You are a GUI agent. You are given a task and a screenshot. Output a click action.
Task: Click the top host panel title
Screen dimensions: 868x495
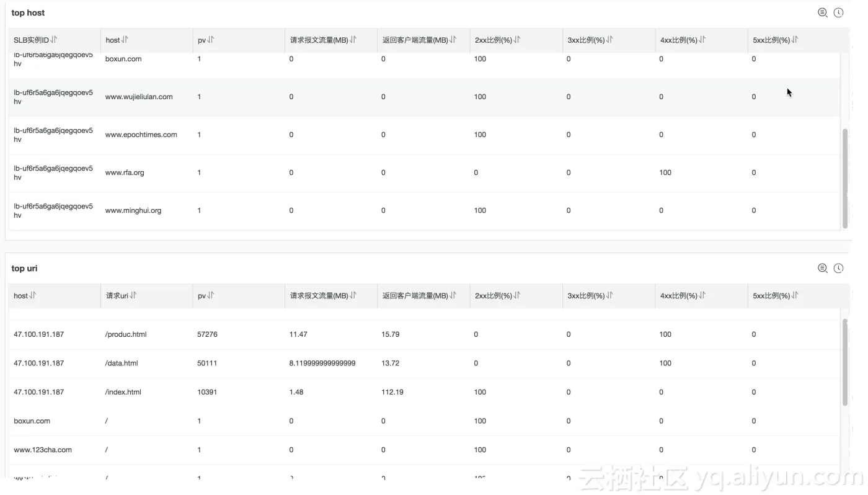pos(28,12)
